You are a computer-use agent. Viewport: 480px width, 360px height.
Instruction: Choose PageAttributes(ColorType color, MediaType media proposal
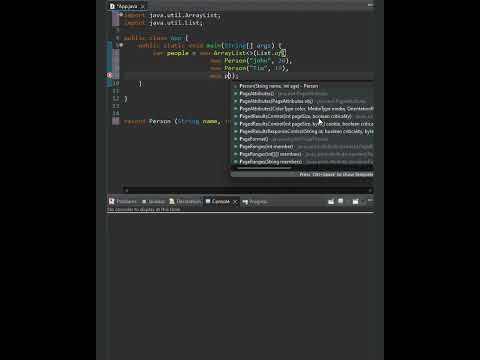(303, 109)
